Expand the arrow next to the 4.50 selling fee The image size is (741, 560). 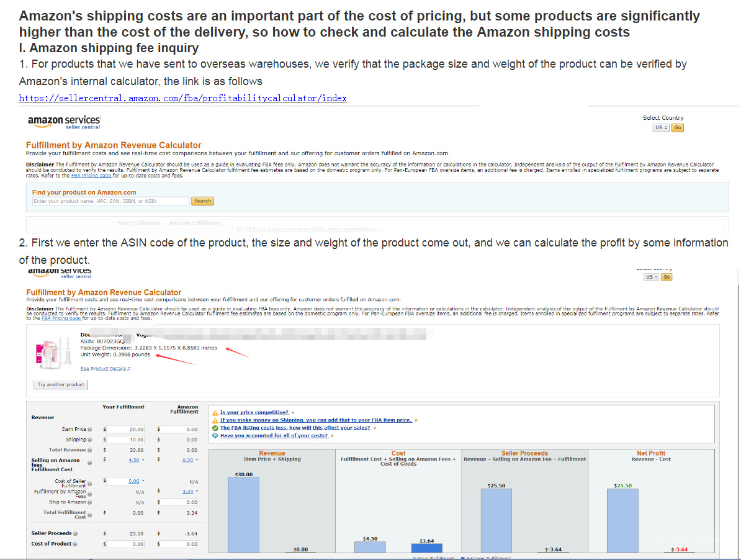(x=143, y=460)
